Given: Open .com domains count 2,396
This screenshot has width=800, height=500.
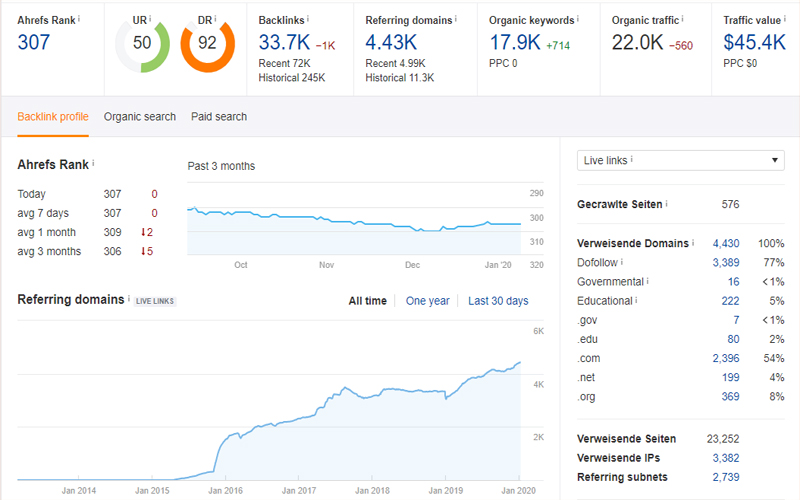Looking at the screenshot, I should point(726,358).
